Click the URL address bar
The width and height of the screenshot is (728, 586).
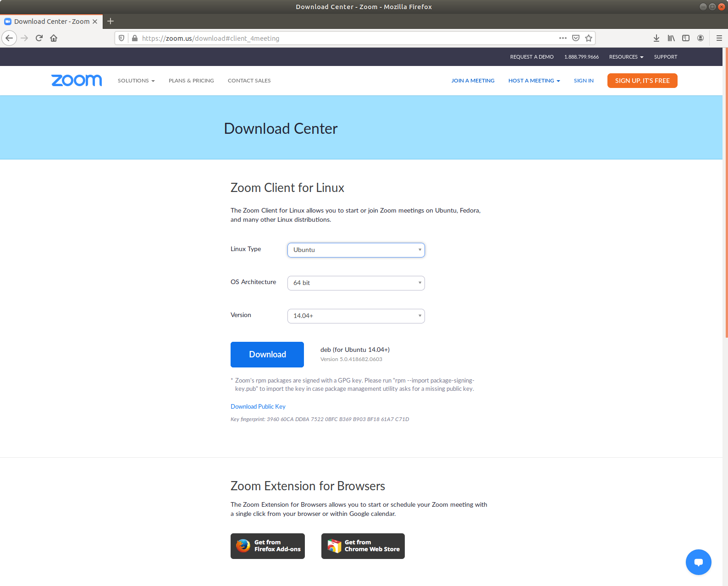(x=344, y=38)
